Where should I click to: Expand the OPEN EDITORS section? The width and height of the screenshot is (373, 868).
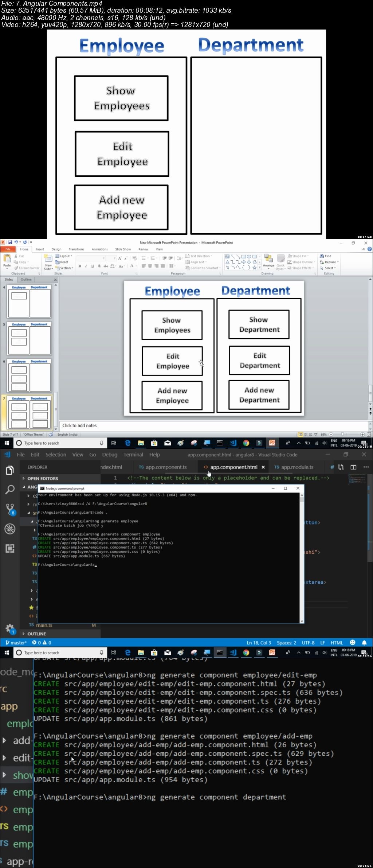pos(43,478)
